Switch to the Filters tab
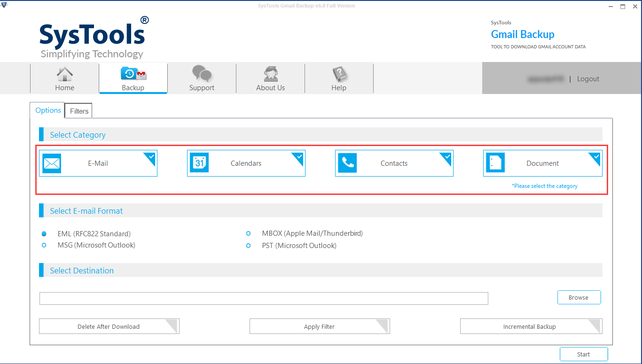 coord(79,111)
